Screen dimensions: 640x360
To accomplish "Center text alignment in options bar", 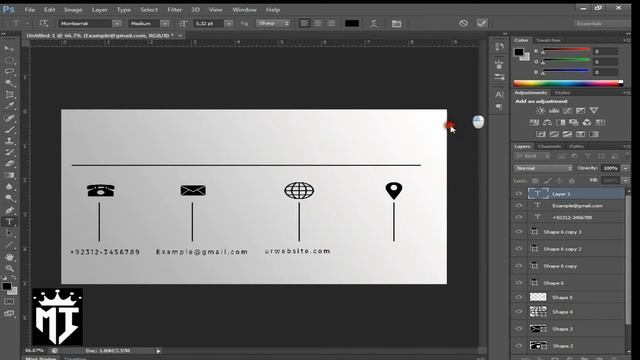I will point(318,23).
